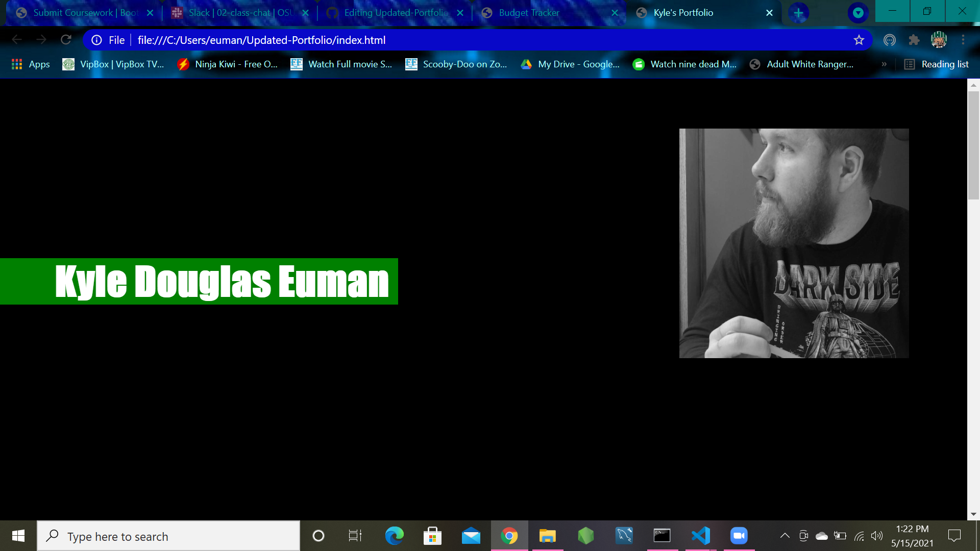Show hidden system tray icons
Image resolution: width=980 pixels, height=551 pixels.
pyautogui.click(x=785, y=536)
